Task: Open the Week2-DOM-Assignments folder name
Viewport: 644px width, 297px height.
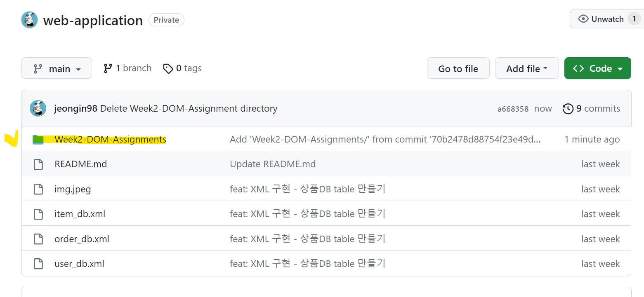Action: pos(110,140)
